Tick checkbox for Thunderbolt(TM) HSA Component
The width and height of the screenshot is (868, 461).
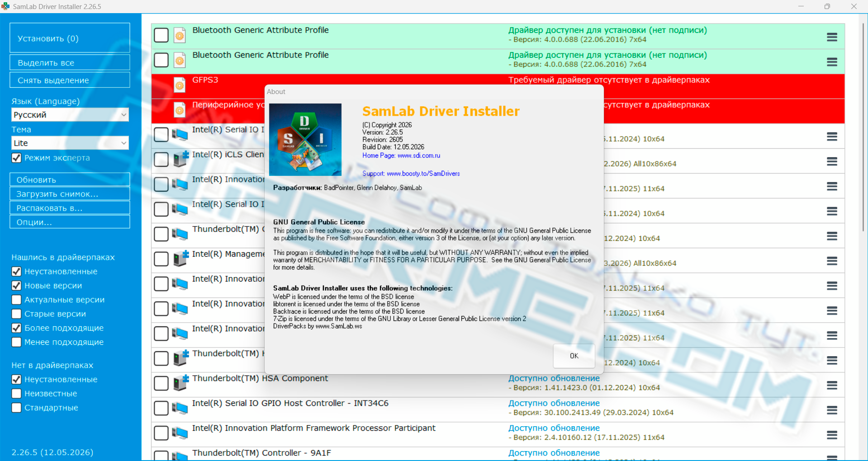click(x=161, y=383)
